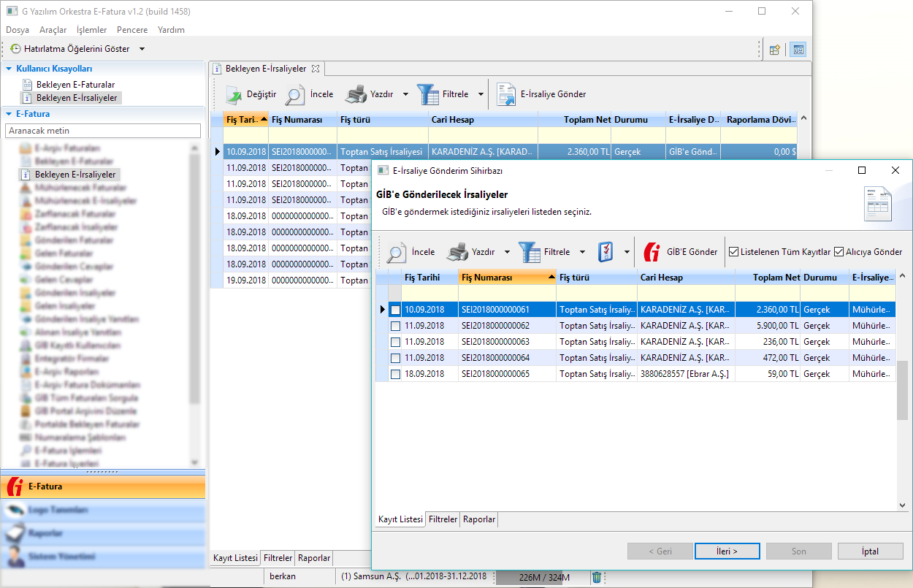
Task: Open the Hatırlatma Öğelerini Göster dropdown arrow
Action: (142, 49)
